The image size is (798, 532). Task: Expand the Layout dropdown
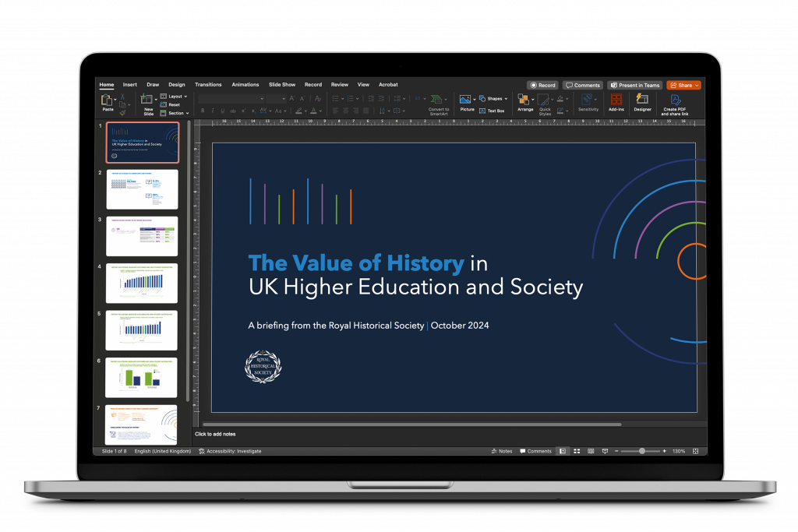pyautogui.click(x=174, y=97)
